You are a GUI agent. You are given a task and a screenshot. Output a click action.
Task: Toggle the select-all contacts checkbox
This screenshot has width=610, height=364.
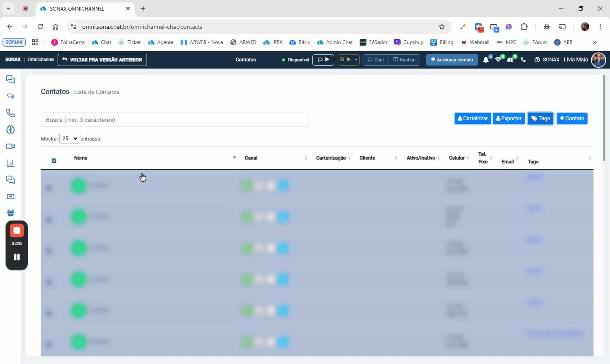(54, 161)
